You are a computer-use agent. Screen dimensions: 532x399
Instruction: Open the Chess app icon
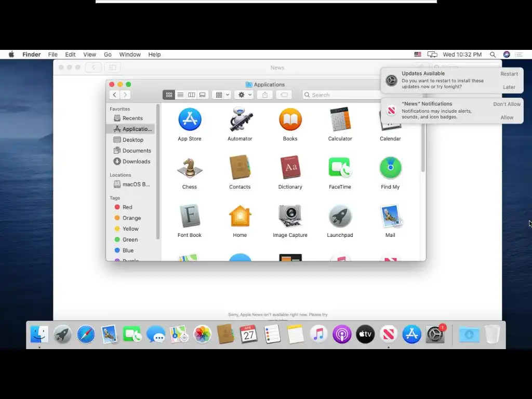[190, 168]
